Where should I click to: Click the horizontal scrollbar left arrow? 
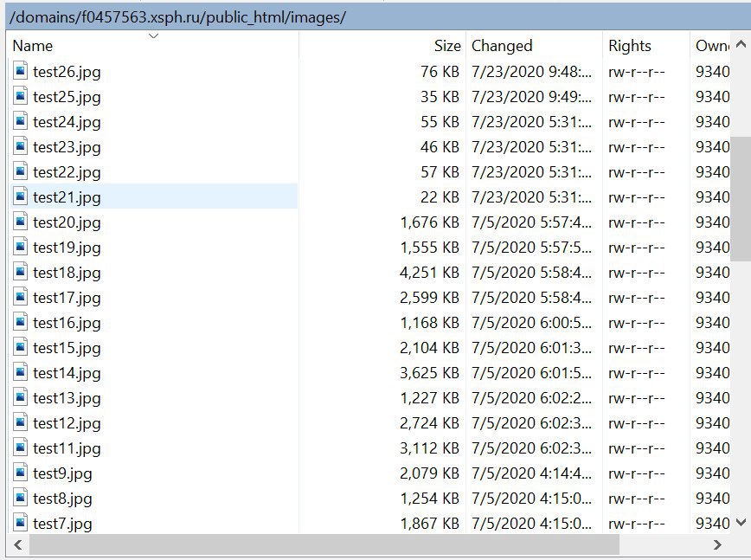[x=18, y=544]
